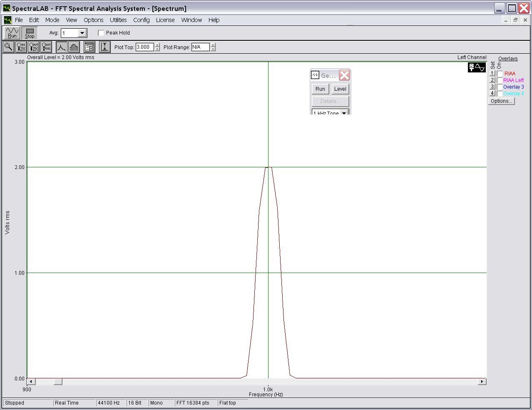Open the View menu
Viewport: 532px width, 410px height.
pos(72,20)
